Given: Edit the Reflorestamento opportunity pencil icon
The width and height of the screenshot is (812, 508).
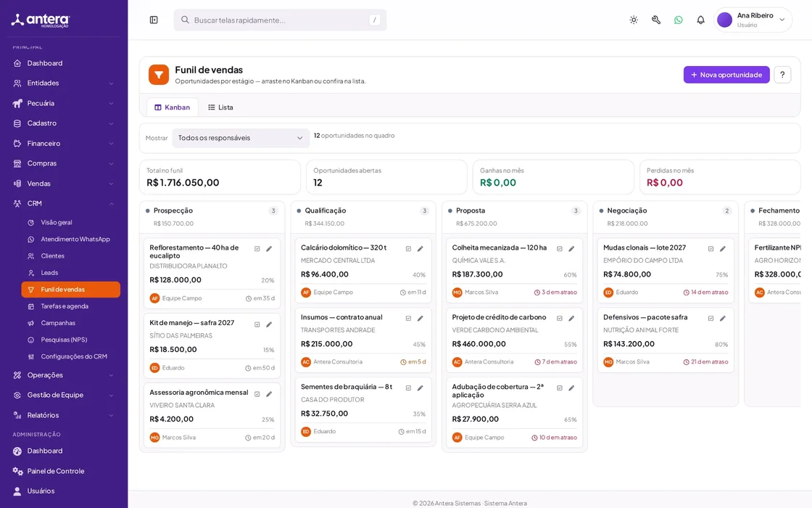Looking at the screenshot, I should pos(269,249).
